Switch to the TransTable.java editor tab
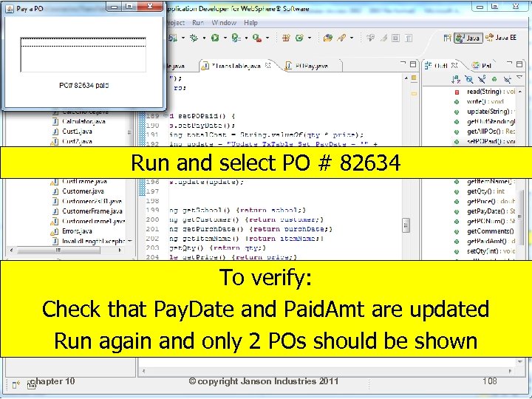Screen dimensions: 532x399 click(236, 66)
